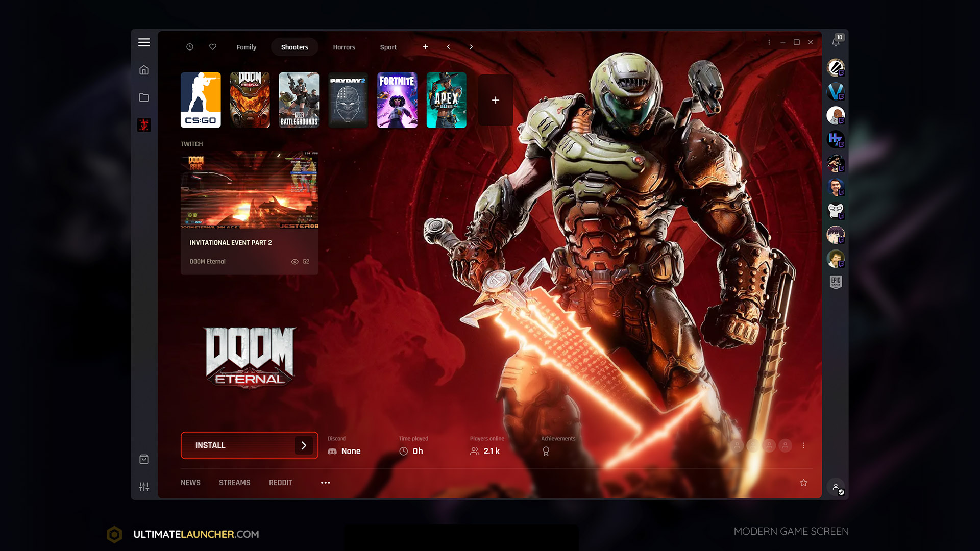Viewport: 980px width, 551px height.
Task: Open the first striped-circle streamer avatar
Action: coord(836,67)
